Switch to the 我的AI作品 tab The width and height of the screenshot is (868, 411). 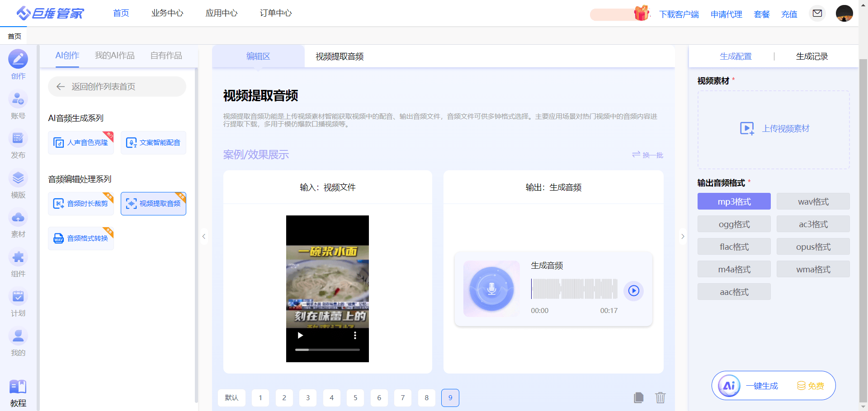(x=114, y=56)
